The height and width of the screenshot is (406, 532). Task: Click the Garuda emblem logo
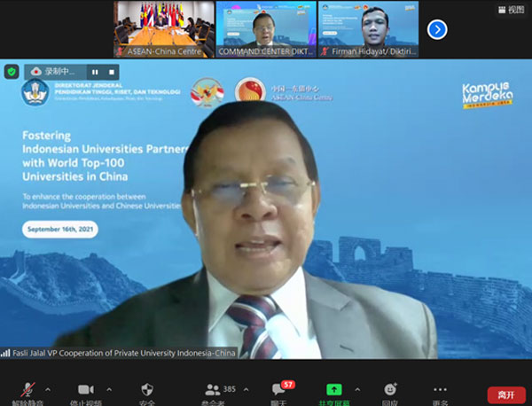[207, 92]
